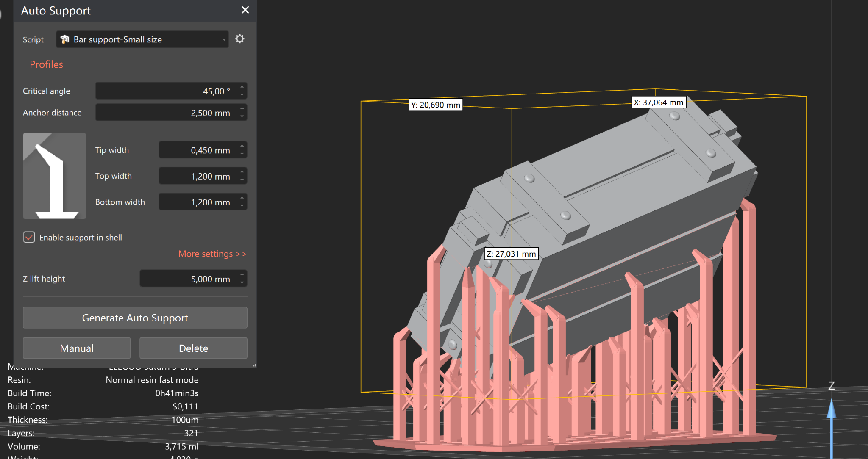Toggle Enable support in shell checkbox

29,237
